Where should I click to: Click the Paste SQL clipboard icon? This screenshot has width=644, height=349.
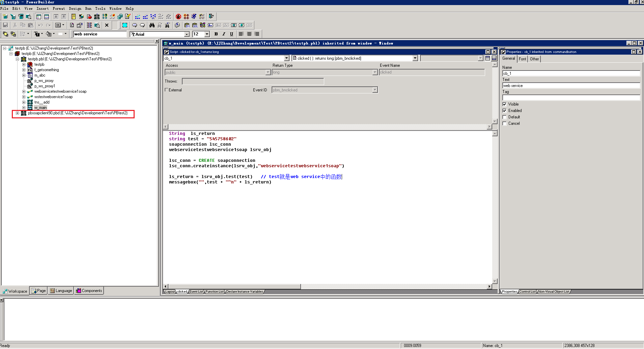(195, 25)
